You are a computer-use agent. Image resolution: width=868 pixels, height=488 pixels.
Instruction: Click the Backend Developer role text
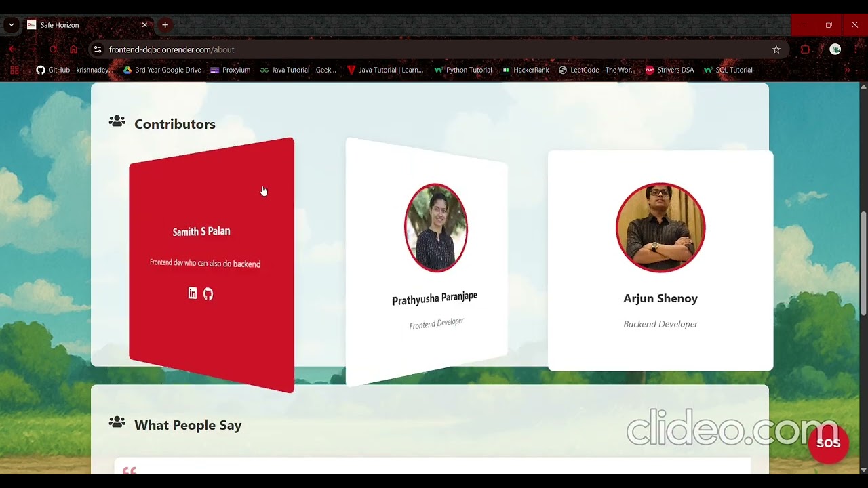coord(660,324)
